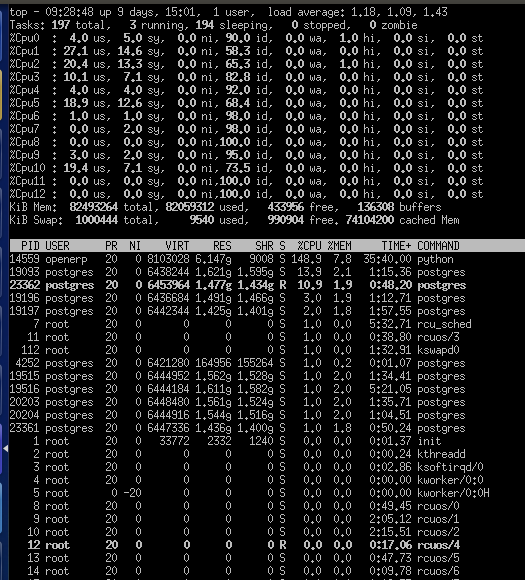525x580 pixels.
Task: Click PID 4252 postgres row
Action: pos(27,363)
